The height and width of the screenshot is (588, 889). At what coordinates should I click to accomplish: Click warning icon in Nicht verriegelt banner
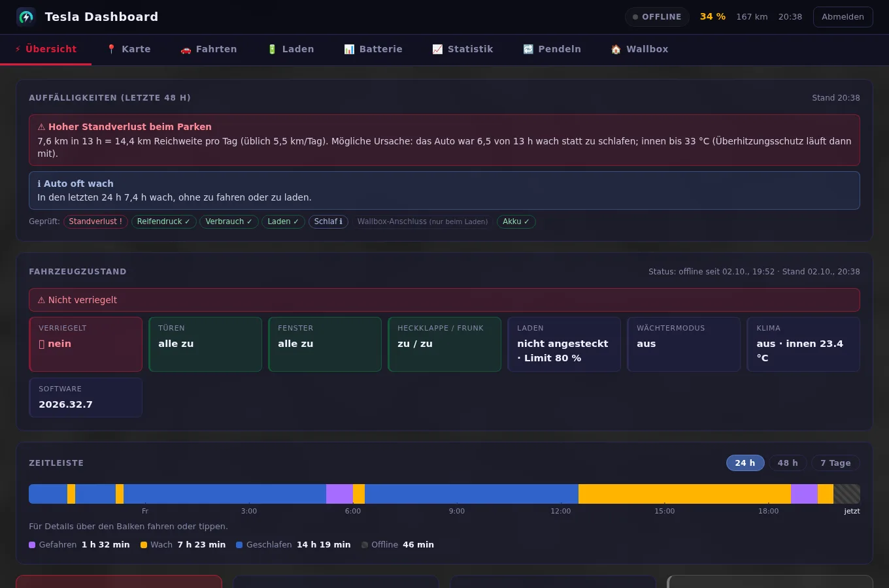pyautogui.click(x=41, y=300)
